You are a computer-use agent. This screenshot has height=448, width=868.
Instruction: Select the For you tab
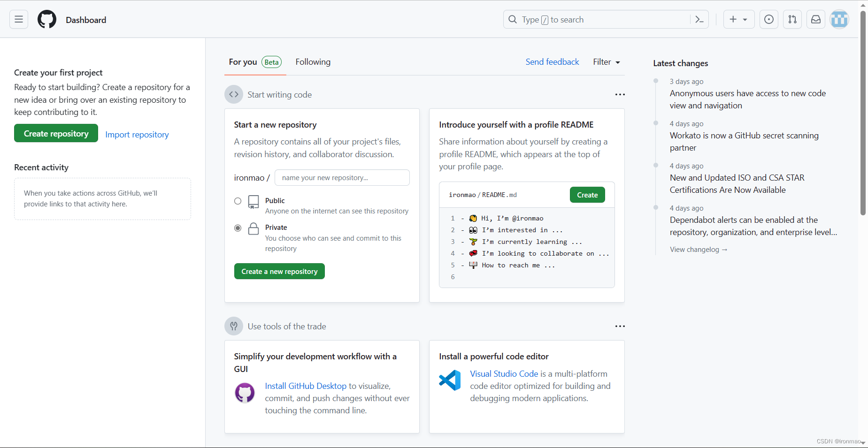point(243,62)
